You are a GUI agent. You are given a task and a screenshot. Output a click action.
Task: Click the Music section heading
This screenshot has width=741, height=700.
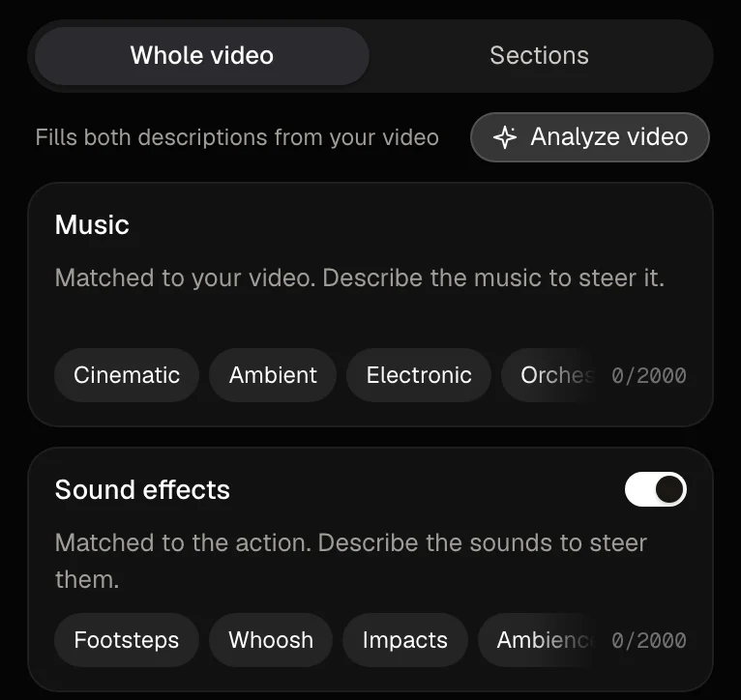pyautogui.click(x=92, y=224)
